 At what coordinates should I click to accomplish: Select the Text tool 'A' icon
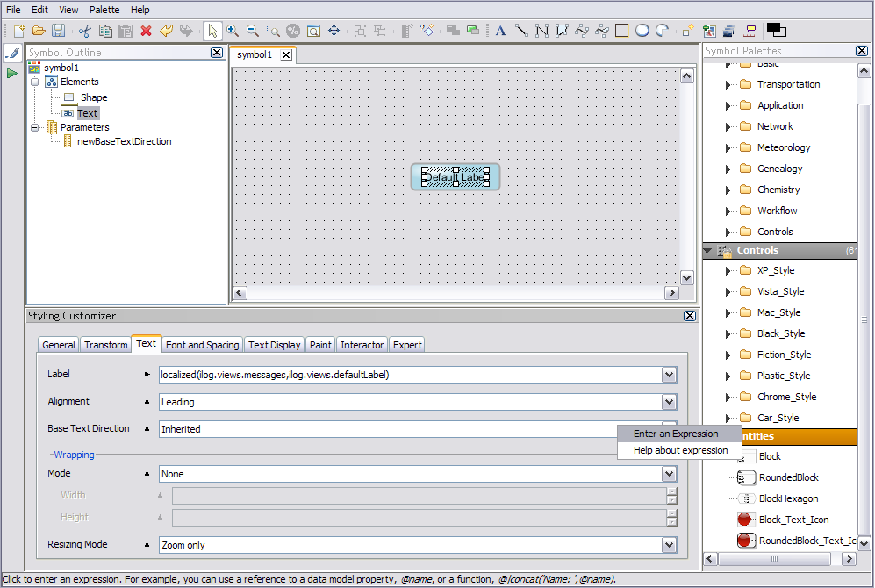pyautogui.click(x=500, y=31)
